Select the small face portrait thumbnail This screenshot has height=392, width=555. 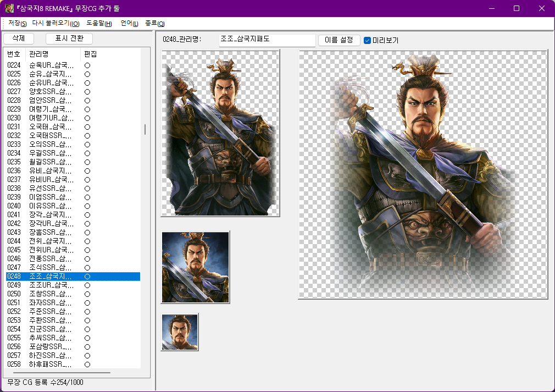(x=180, y=332)
